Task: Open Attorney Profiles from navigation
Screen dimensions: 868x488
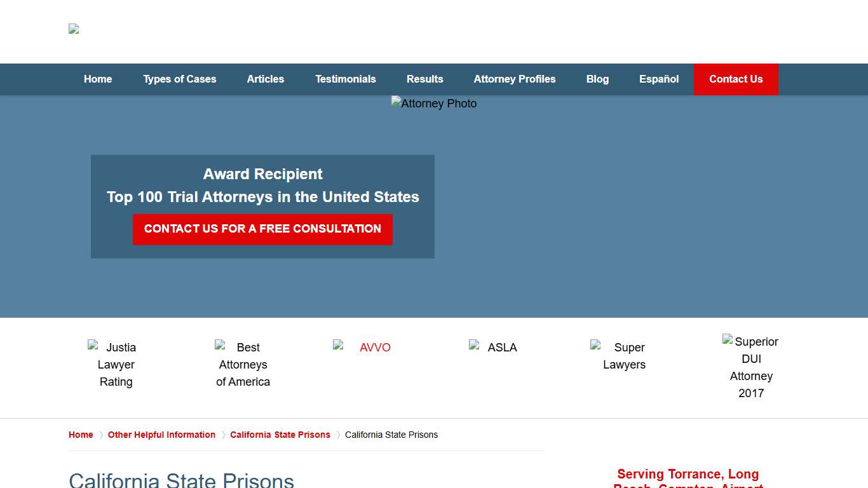Action: tap(515, 79)
